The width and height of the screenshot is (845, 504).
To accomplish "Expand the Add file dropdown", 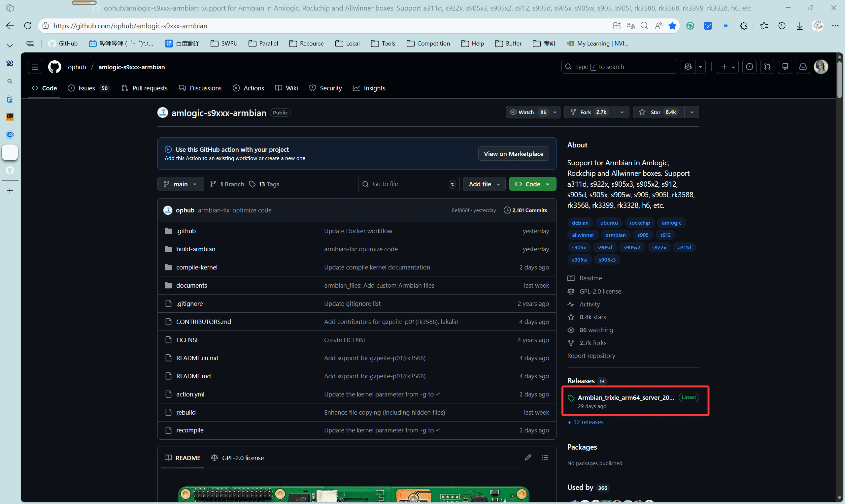I will click(484, 184).
